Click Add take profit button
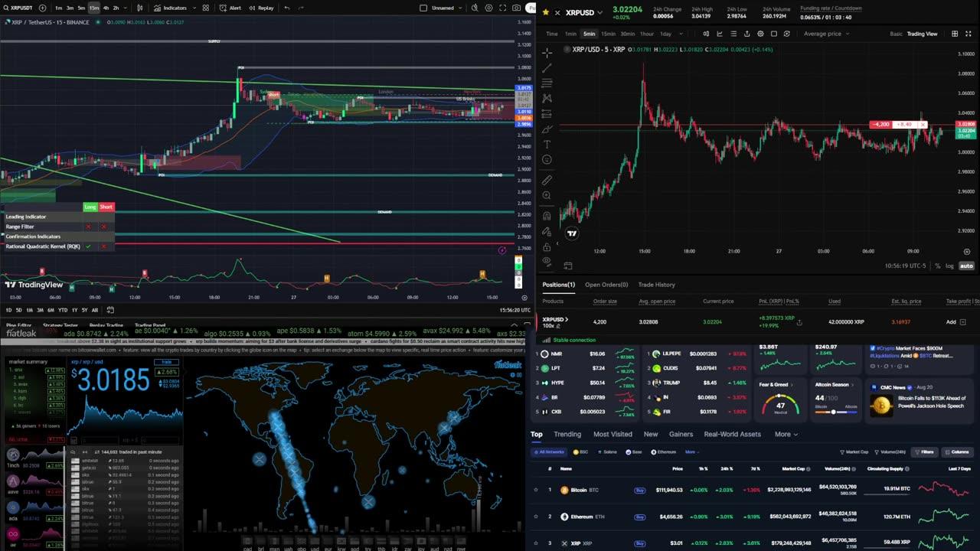This screenshot has width=980, height=551. coord(955,322)
